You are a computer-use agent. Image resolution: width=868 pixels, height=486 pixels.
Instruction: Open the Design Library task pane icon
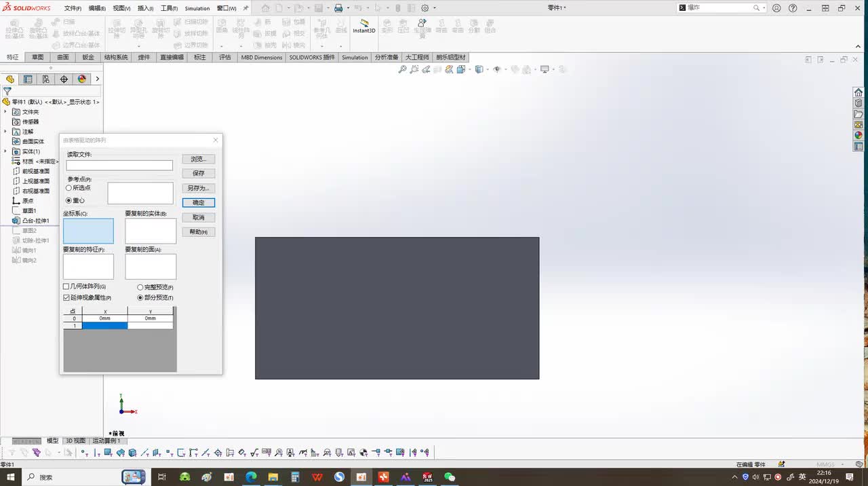[859, 103]
